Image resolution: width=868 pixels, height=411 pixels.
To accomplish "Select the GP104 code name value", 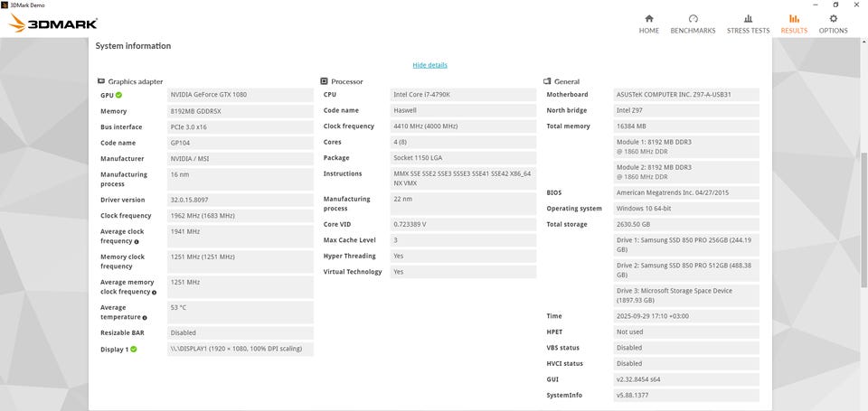I will (x=241, y=143).
